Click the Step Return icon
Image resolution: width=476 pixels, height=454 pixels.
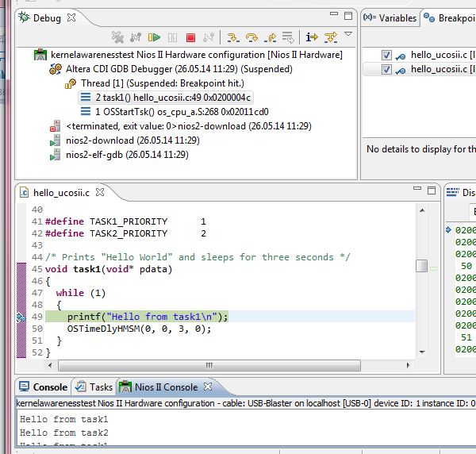[270, 37]
